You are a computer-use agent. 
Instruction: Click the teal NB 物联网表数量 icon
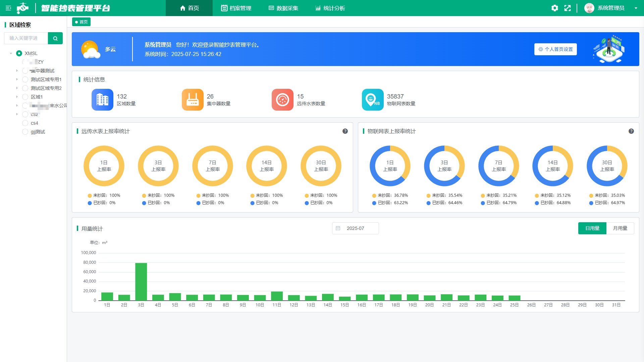(373, 100)
